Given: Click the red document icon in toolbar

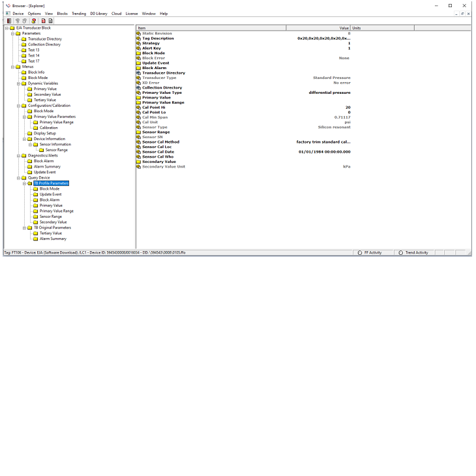Looking at the screenshot, I should click(x=44, y=21).
